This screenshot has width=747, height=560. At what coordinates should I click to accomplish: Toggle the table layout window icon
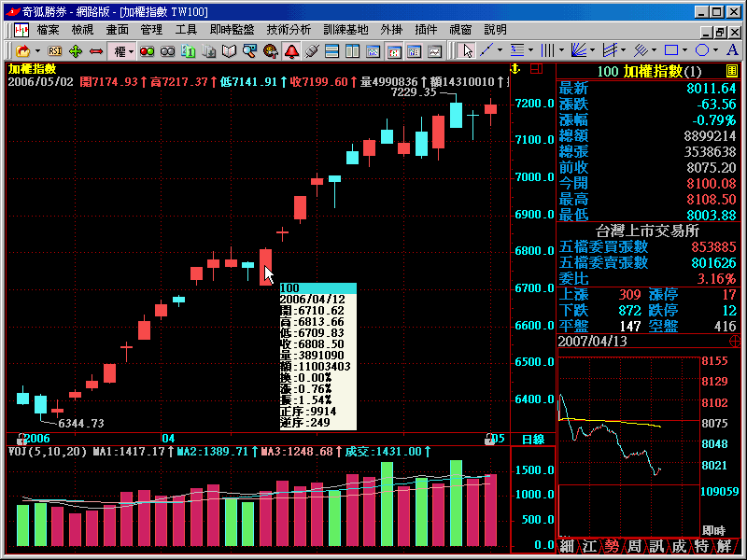coord(415,51)
